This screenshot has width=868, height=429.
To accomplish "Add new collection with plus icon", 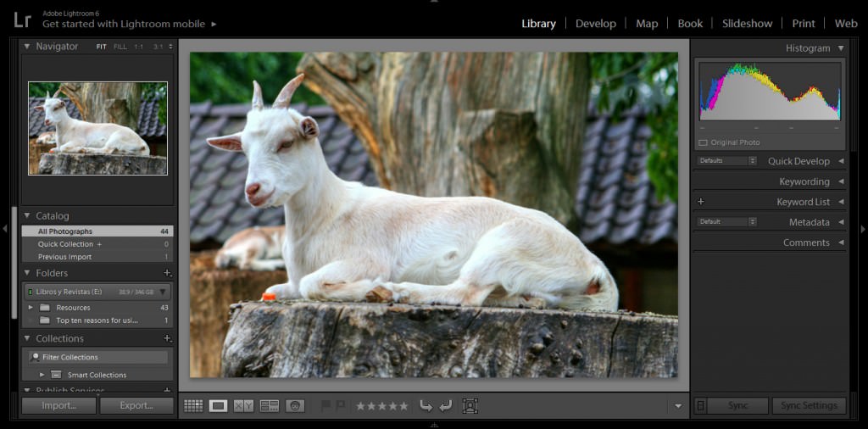I will pyautogui.click(x=167, y=338).
